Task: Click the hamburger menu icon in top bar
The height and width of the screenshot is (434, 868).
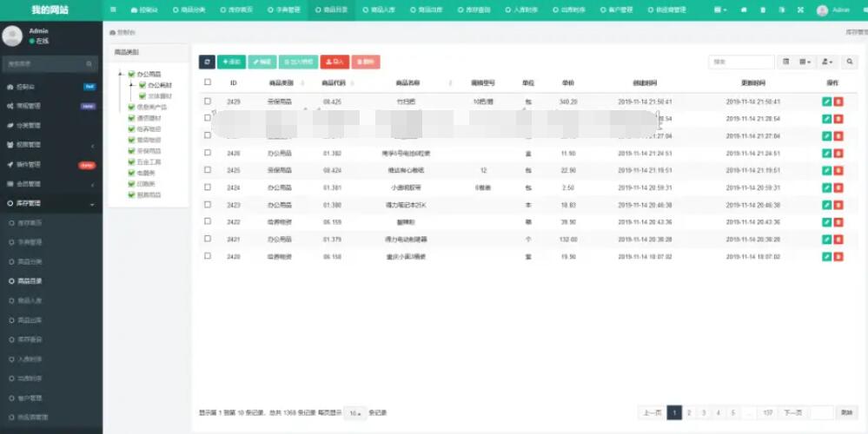Action: click(114, 10)
